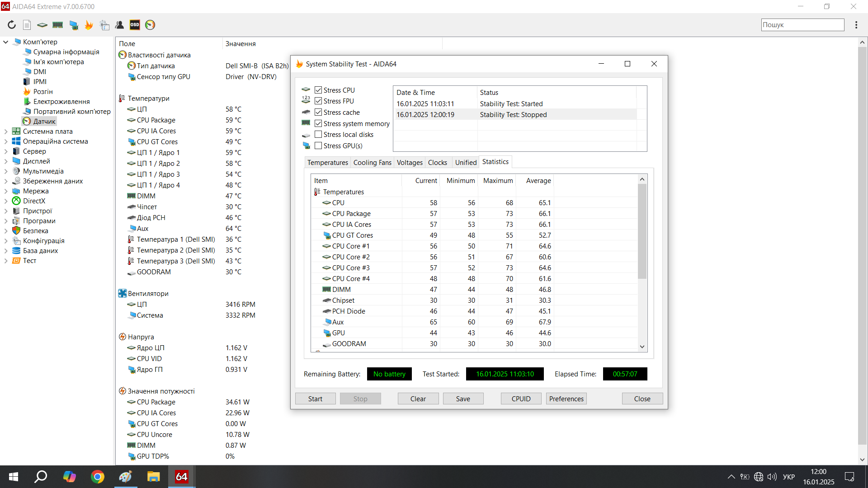
Task: Select Розгін overclock item in the tree
Action: pos(43,92)
